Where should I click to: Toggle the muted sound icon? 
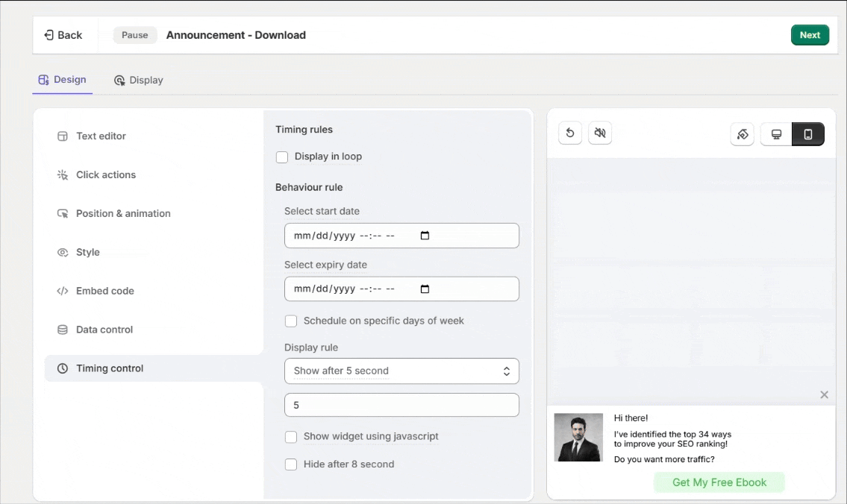600,133
